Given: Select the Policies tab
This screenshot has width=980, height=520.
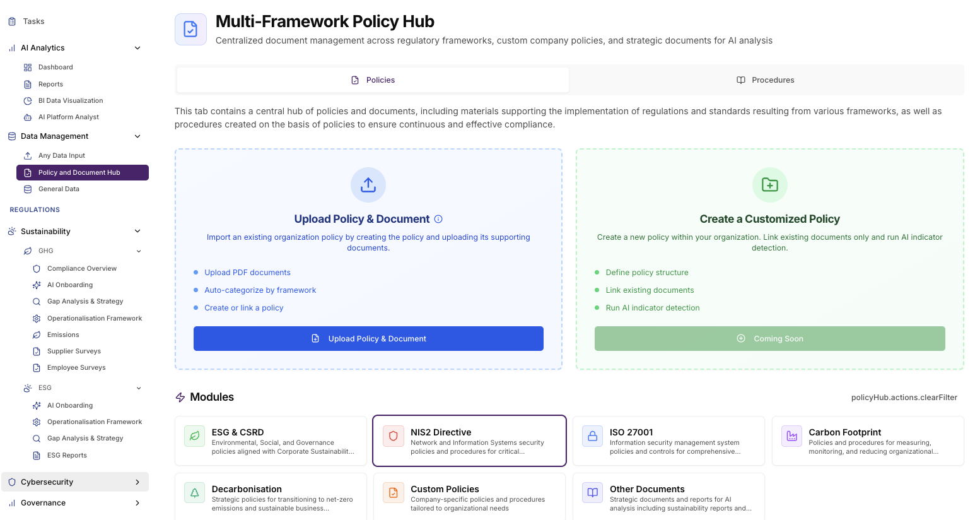Looking at the screenshot, I should point(372,80).
